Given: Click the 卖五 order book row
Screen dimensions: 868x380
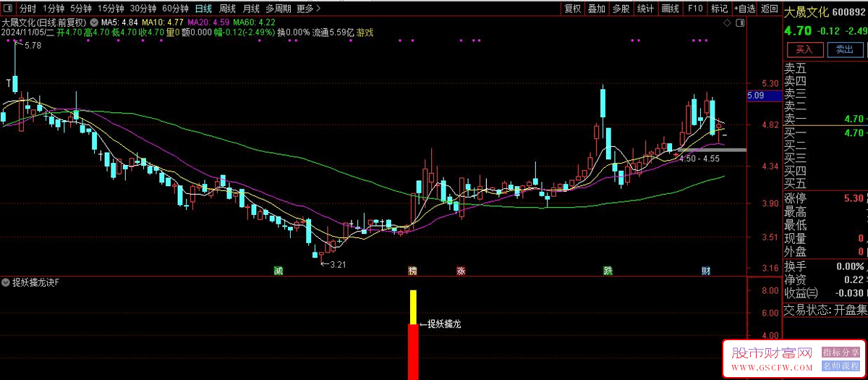Looking at the screenshot, I should coord(825,68).
